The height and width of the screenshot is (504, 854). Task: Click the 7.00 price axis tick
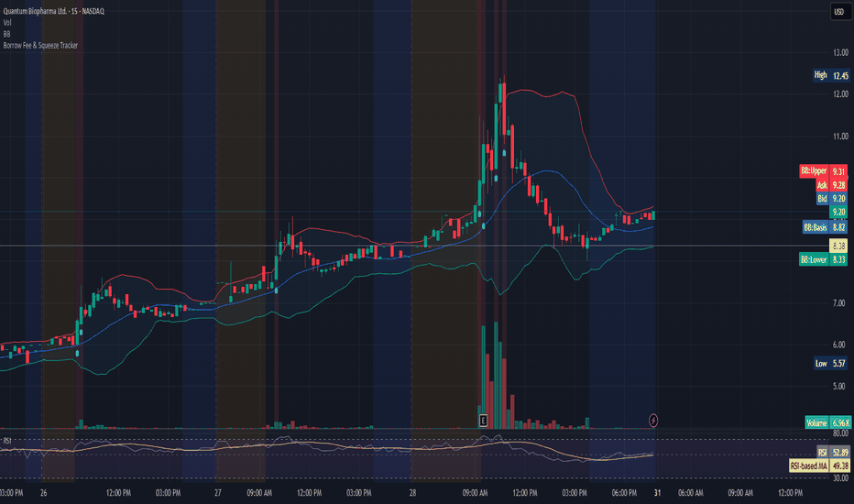coord(840,303)
